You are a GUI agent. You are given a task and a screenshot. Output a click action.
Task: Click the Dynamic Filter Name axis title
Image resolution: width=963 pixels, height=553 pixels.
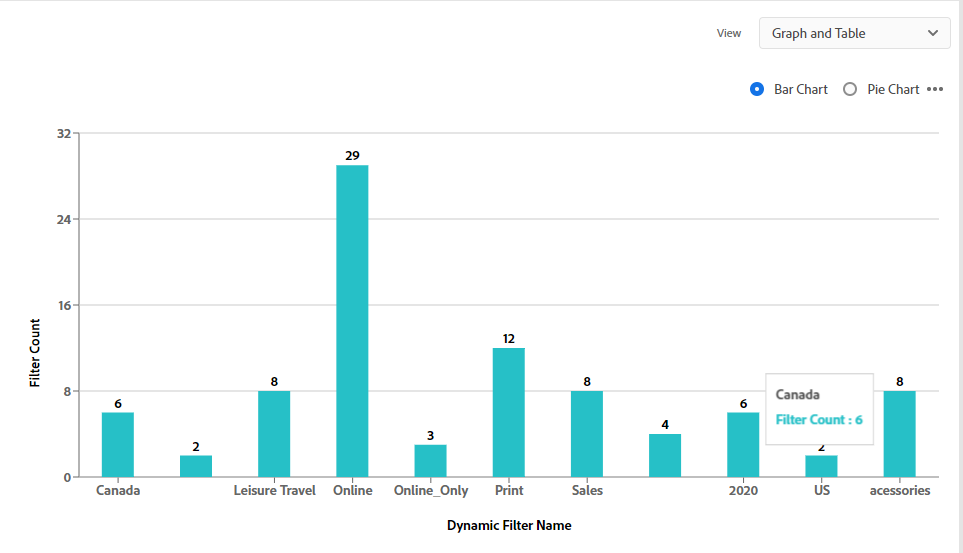(x=509, y=525)
